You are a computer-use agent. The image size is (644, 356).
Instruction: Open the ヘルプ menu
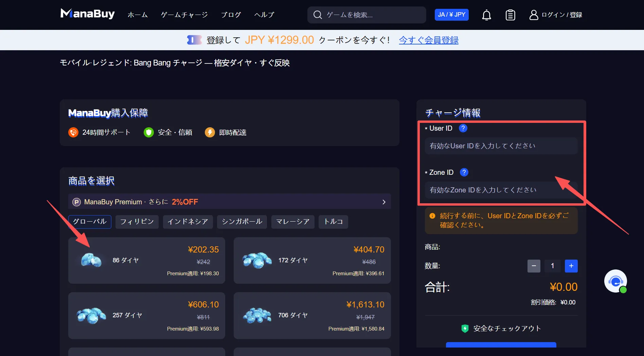tap(264, 15)
